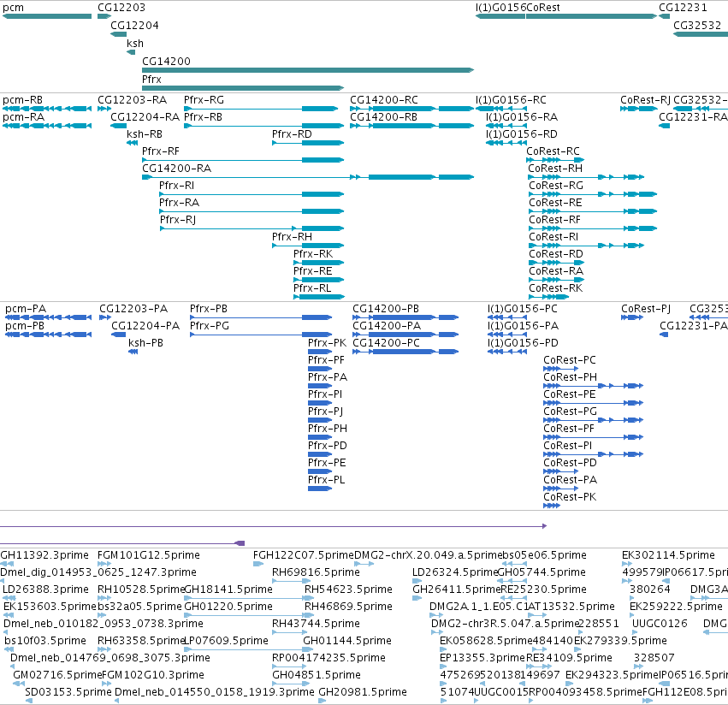Click transcript Pfrx-RI
728x705 pixels.
[252, 194]
